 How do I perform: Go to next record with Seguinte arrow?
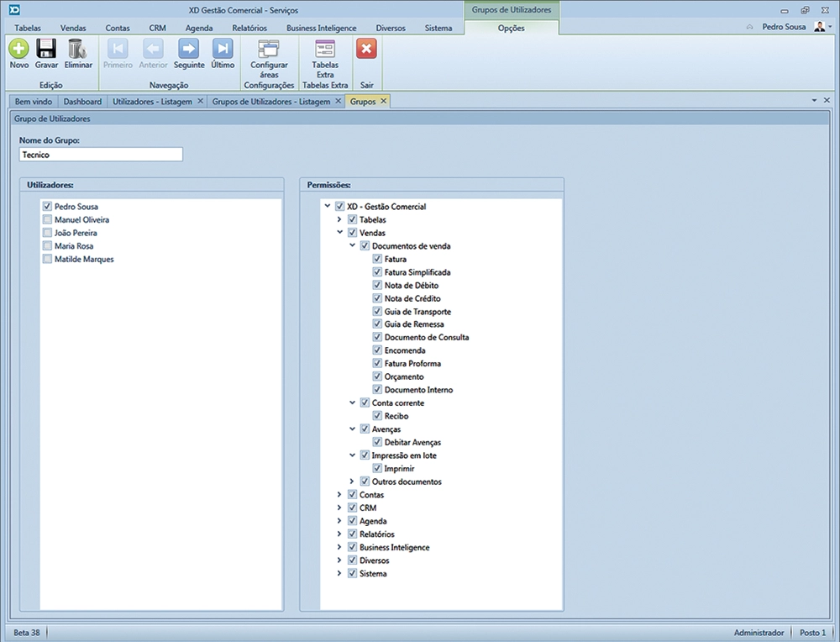[189, 50]
